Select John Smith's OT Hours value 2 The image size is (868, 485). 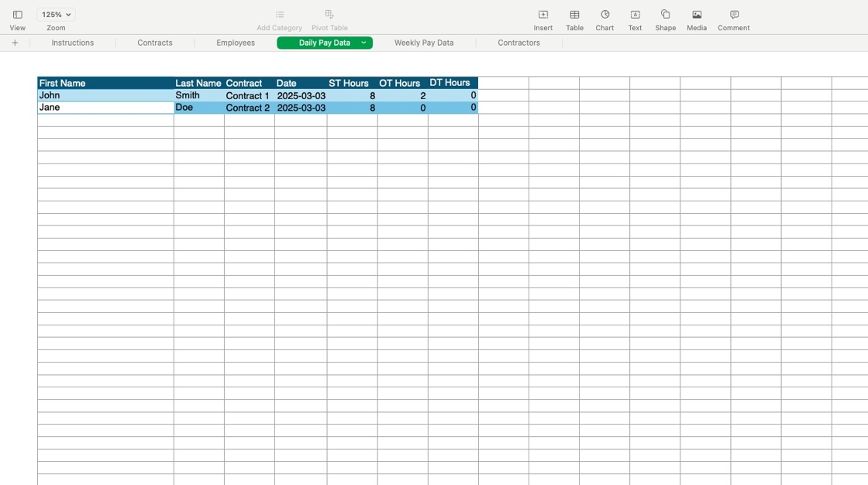[x=402, y=95]
